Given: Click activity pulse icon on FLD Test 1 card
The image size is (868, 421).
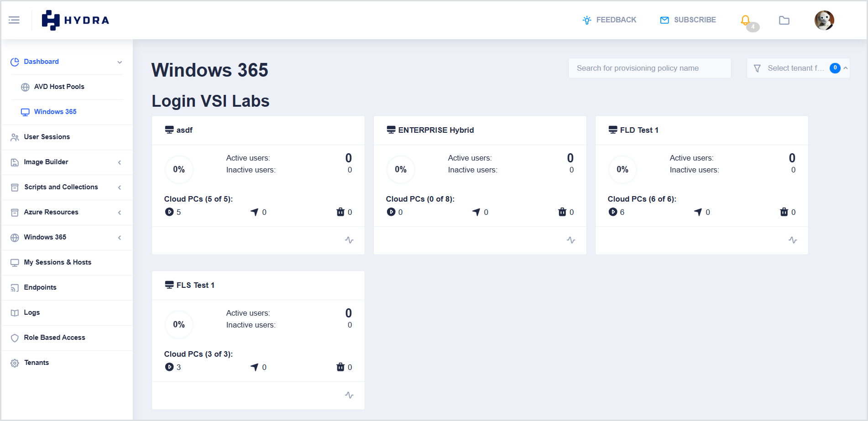Looking at the screenshot, I should pyautogui.click(x=793, y=240).
